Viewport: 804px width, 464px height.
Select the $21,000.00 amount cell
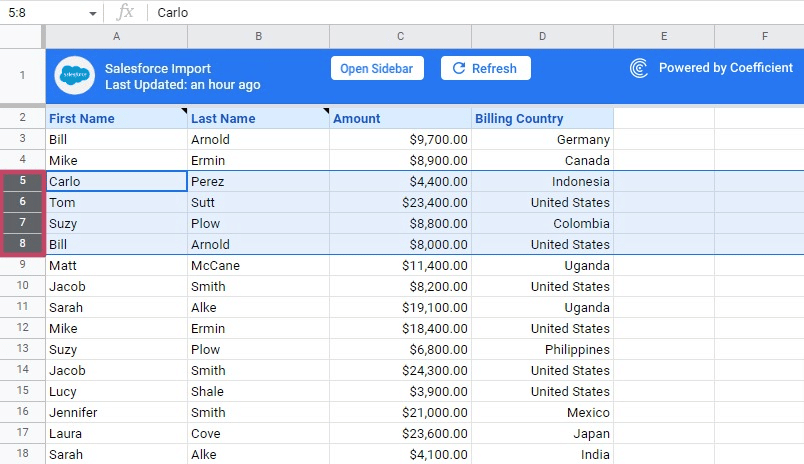[400, 413]
